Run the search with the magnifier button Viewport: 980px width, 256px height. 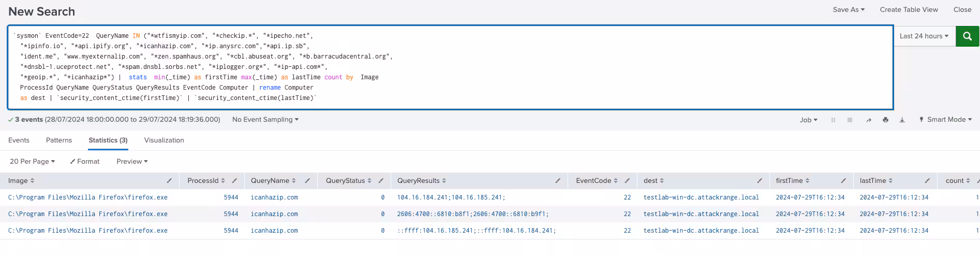(967, 36)
